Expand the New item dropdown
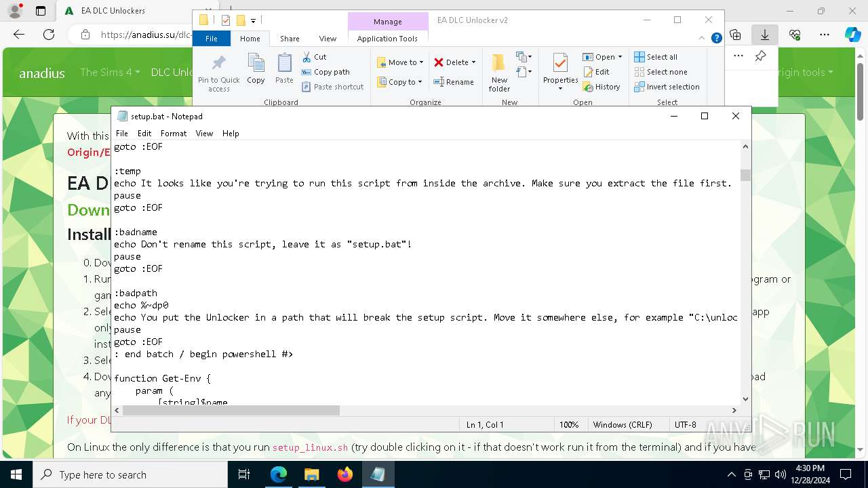The width and height of the screenshot is (868, 488). coord(524,57)
